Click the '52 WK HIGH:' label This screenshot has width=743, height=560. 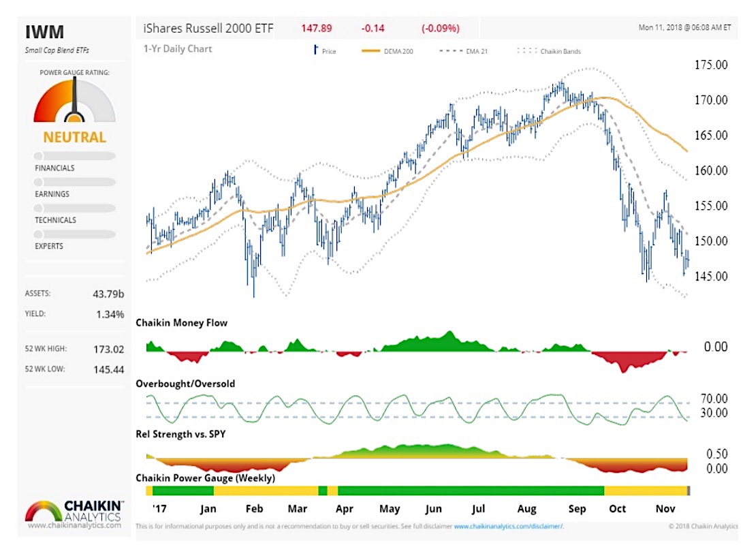[46, 349]
